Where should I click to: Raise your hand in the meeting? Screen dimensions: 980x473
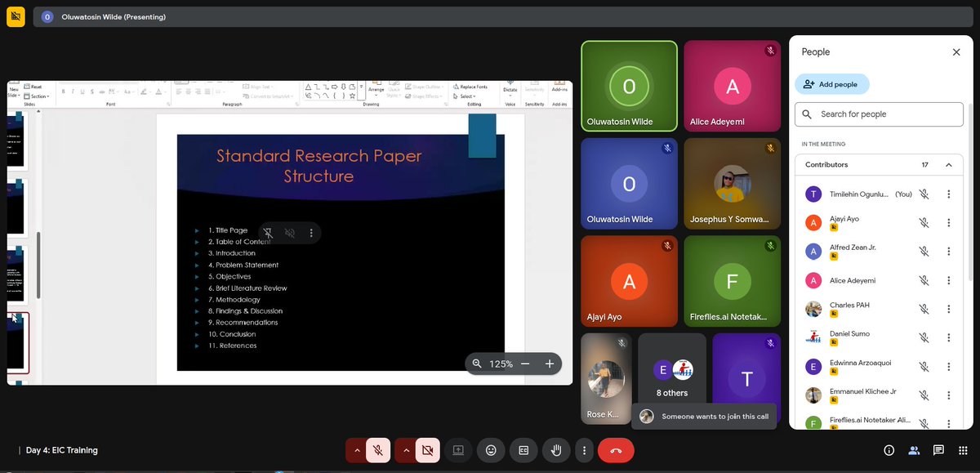point(556,449)
